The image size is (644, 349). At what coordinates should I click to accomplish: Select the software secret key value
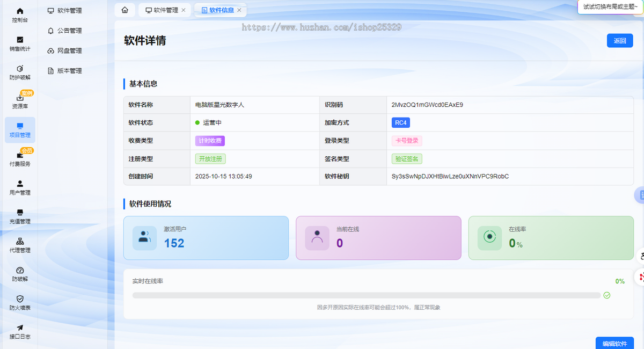pyautogui.click(x=450, y=176)
